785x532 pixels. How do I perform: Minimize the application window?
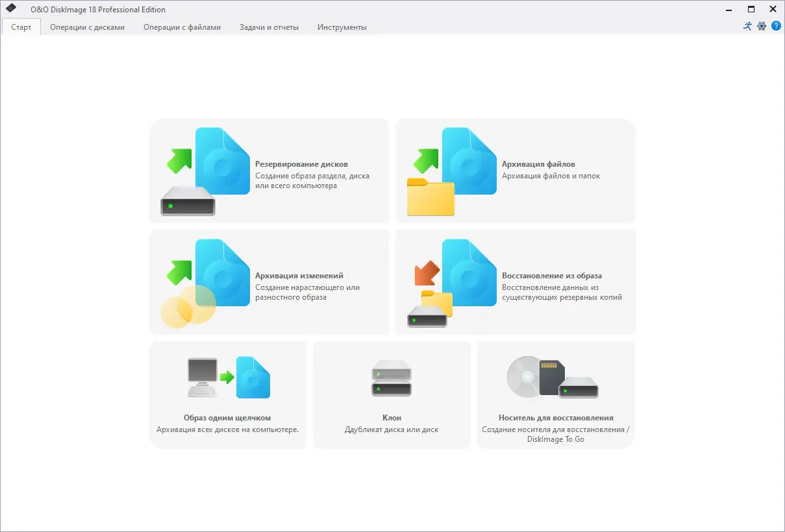click(728, 9)
